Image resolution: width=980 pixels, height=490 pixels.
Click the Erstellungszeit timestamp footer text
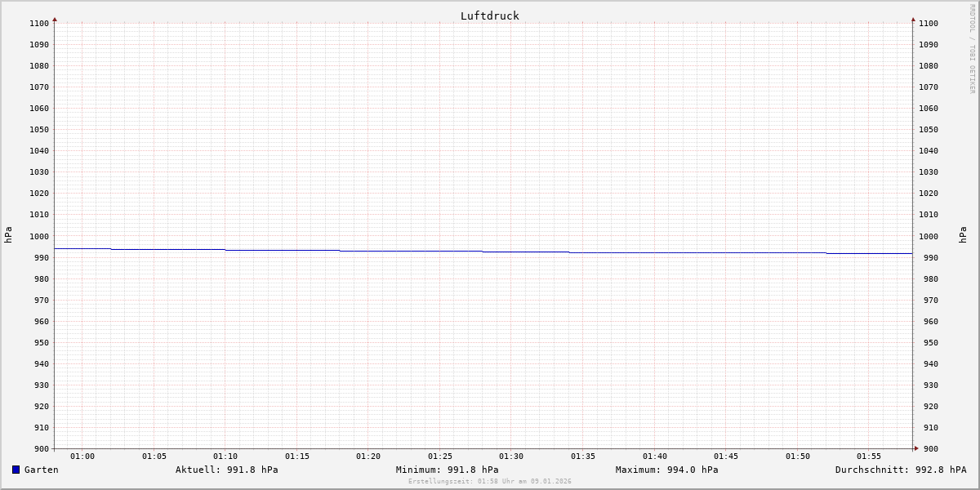(x=490, y=482)
